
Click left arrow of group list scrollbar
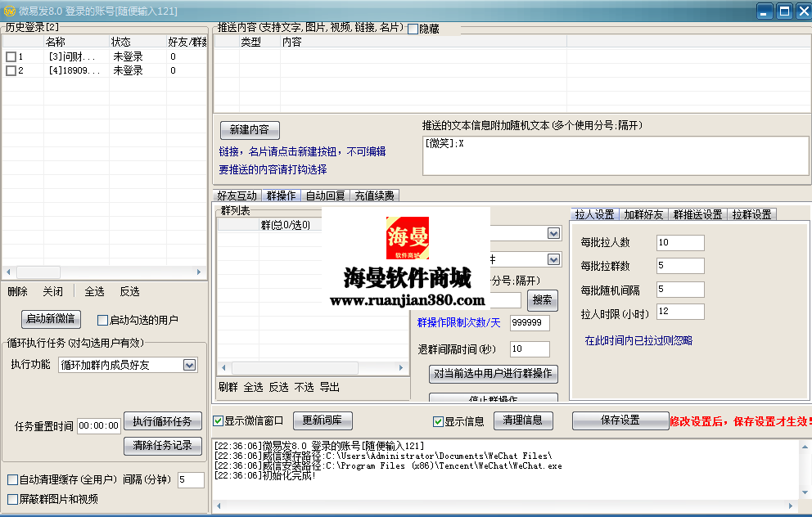click(223, 368)
